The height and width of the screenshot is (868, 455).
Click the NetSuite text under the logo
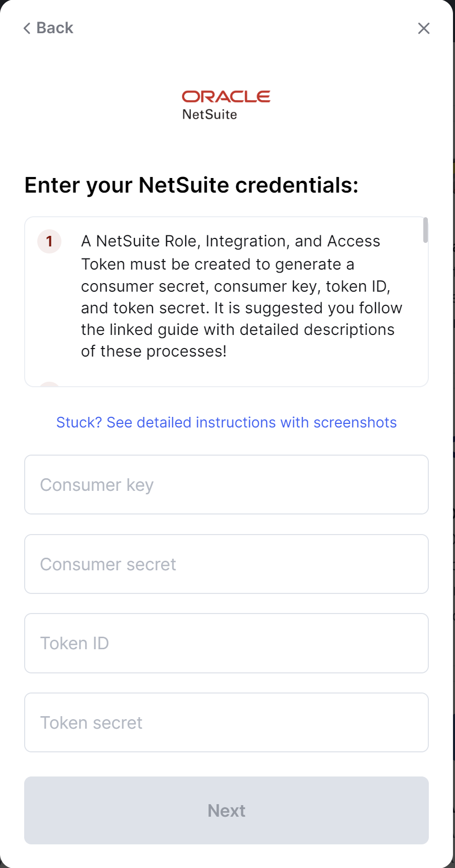click(x=210, y=115)
